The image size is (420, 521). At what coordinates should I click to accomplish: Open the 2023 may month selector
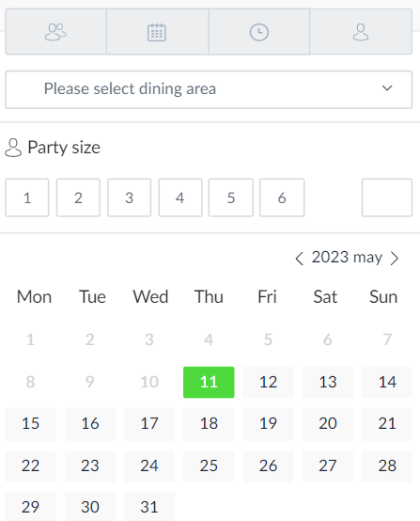(x=347, y=257)
